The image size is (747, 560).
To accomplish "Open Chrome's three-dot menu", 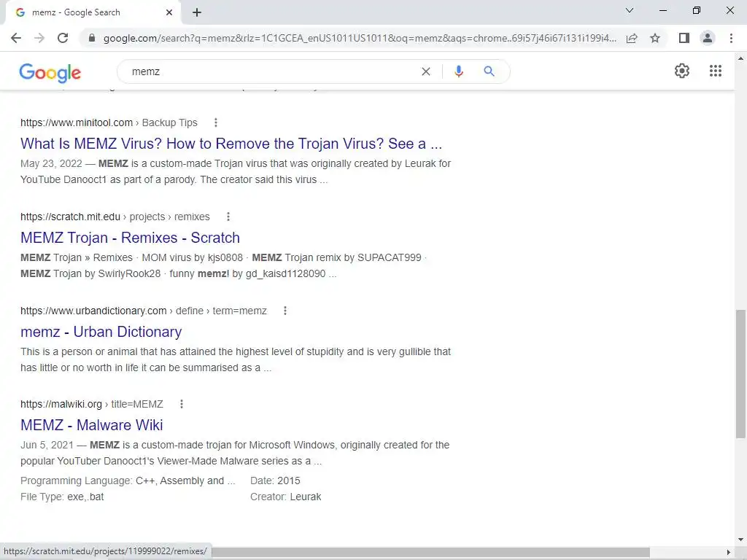I will click(x=731, y=38).
